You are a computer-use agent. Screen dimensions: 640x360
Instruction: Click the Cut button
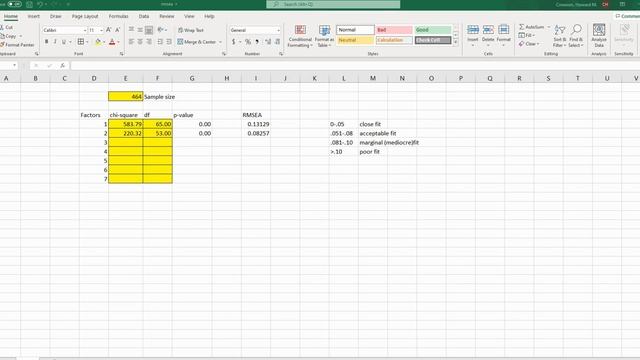click(x=7, y=27)
